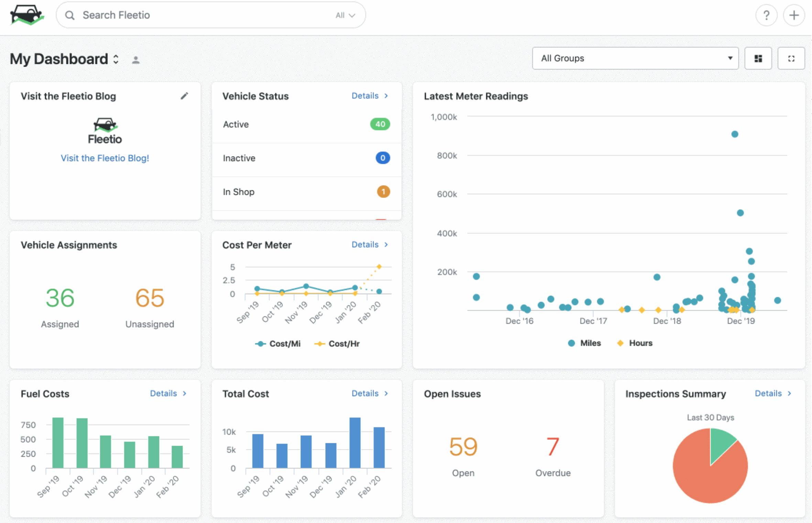
Task: Toggle the Hours series in meter readings legend
Action: pyautogui.click(x=635, y=343)
